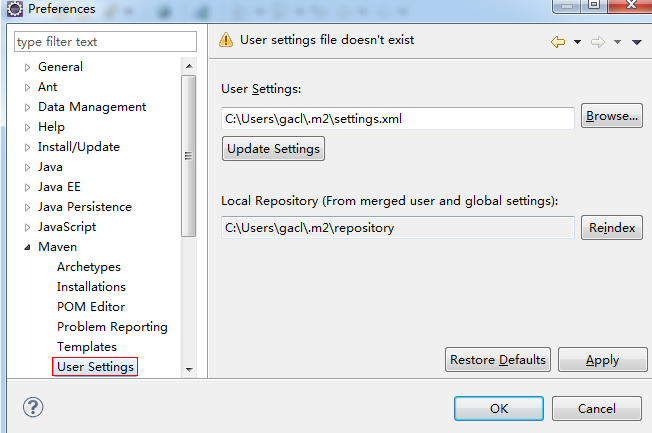Expand the Ant tree node
Viewport: 652px width, 433px height.
[x=27, y=87]
